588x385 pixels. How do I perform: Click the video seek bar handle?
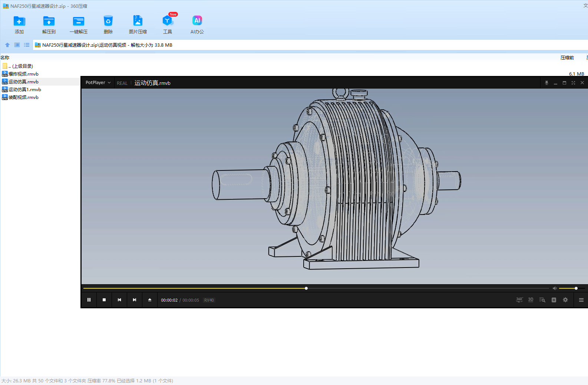[x=306, y=288]
